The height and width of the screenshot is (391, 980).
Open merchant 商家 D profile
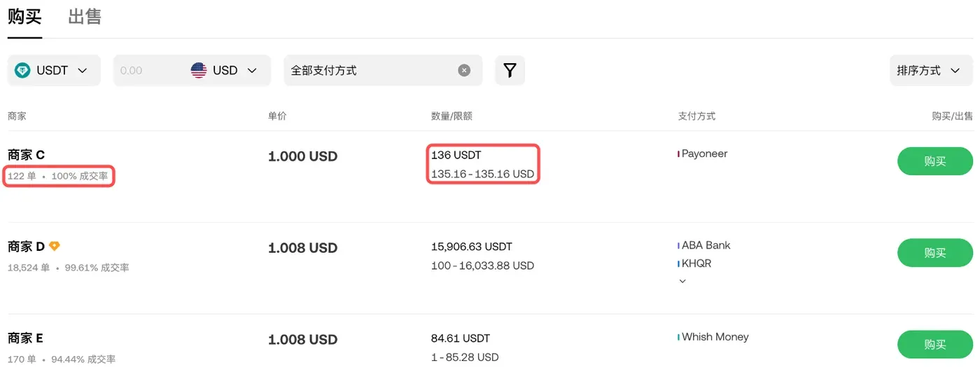(27, 247)
